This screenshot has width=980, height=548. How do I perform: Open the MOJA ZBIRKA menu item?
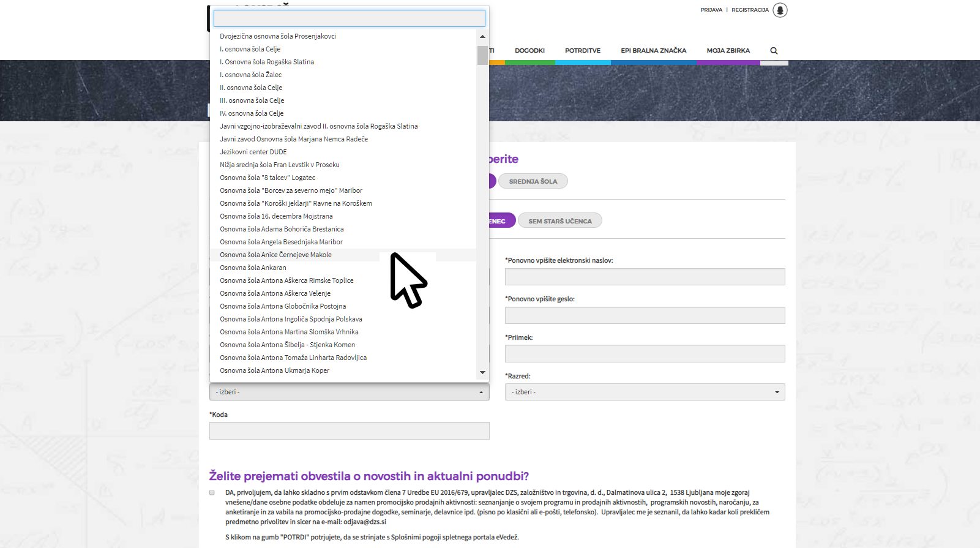pyautogui.click(x=728, y=51)
